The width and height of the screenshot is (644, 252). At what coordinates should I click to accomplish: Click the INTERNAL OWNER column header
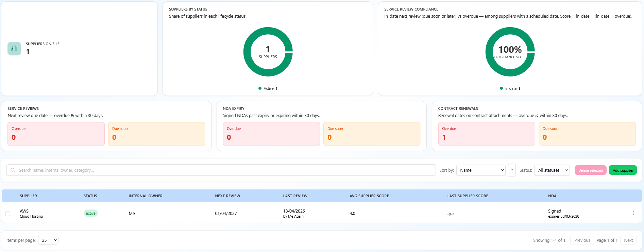tap(146, 196)
